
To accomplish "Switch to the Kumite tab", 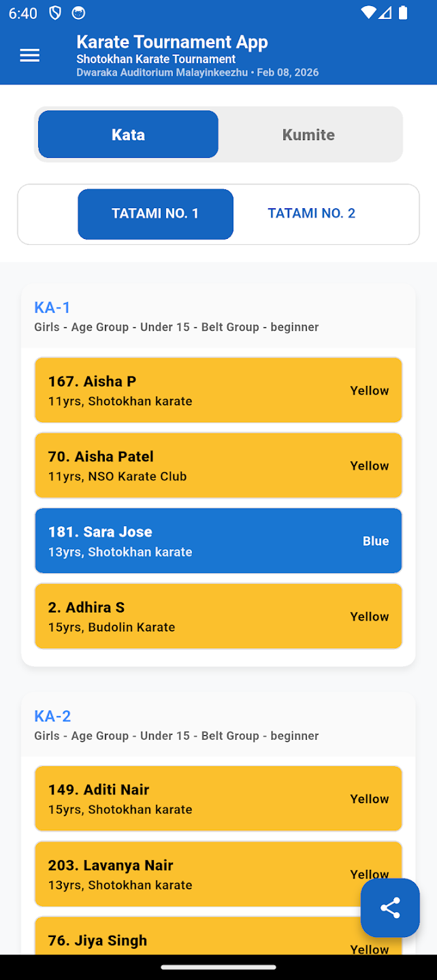I will [x=308, y=134].
